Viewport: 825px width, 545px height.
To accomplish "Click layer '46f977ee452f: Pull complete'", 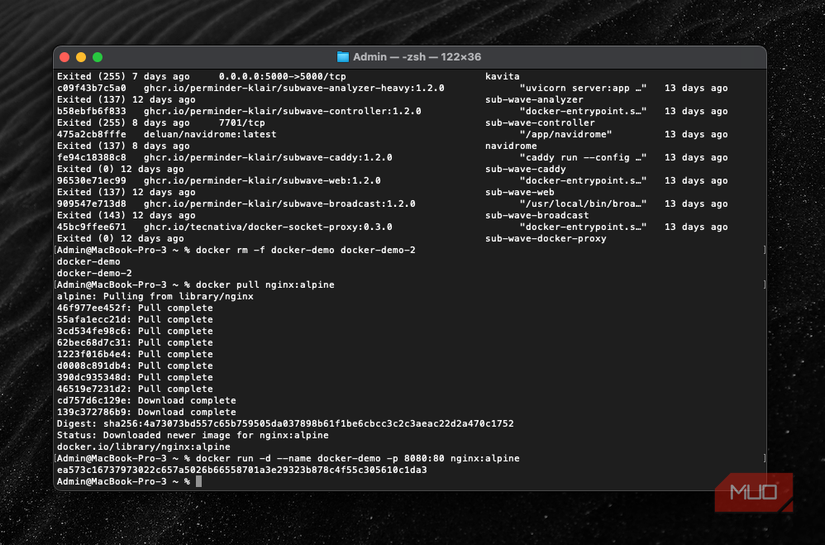I will [135, 308].
